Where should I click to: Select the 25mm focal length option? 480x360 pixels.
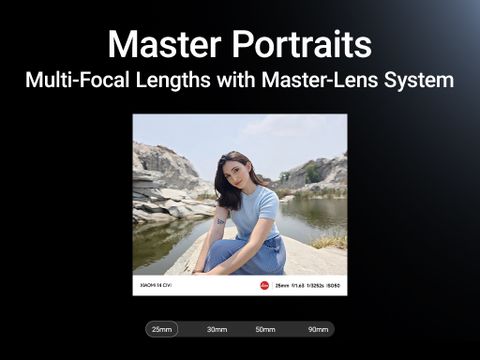[x=162, y=329]
